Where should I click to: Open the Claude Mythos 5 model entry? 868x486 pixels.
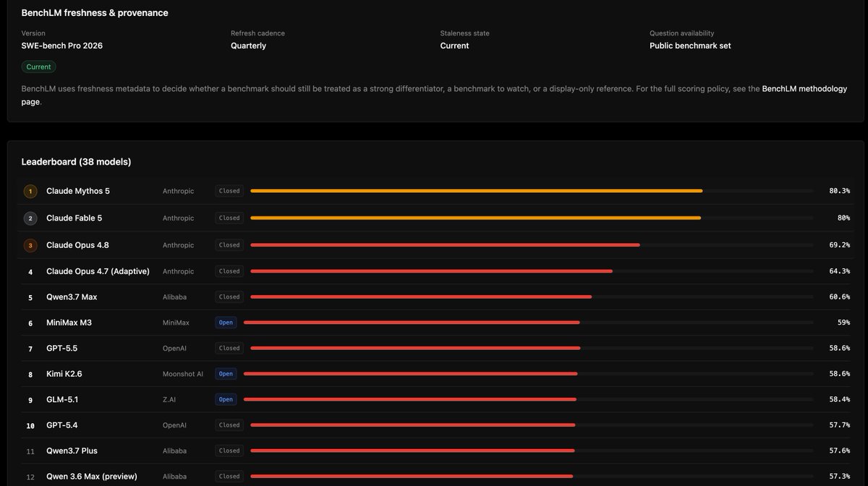(78, 191)
